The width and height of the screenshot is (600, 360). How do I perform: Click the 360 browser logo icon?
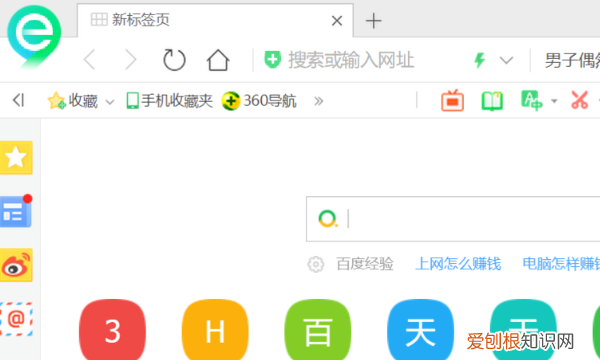(34, 37)
